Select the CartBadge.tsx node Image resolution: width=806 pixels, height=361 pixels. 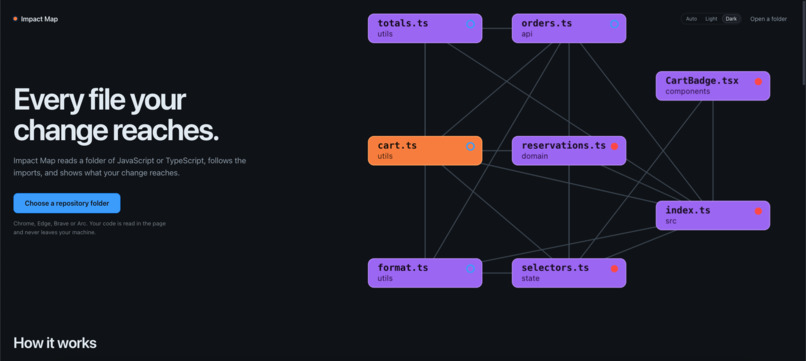point(713,86)
